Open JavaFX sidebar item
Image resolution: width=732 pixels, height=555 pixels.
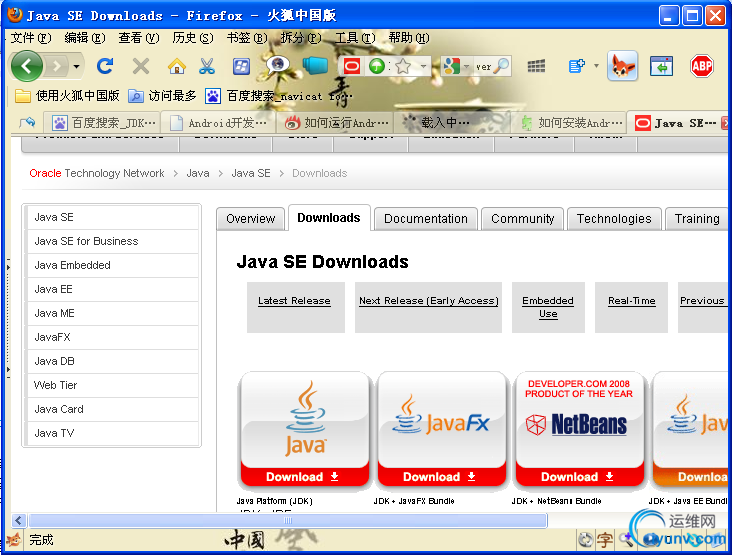(x=113, y=337)
